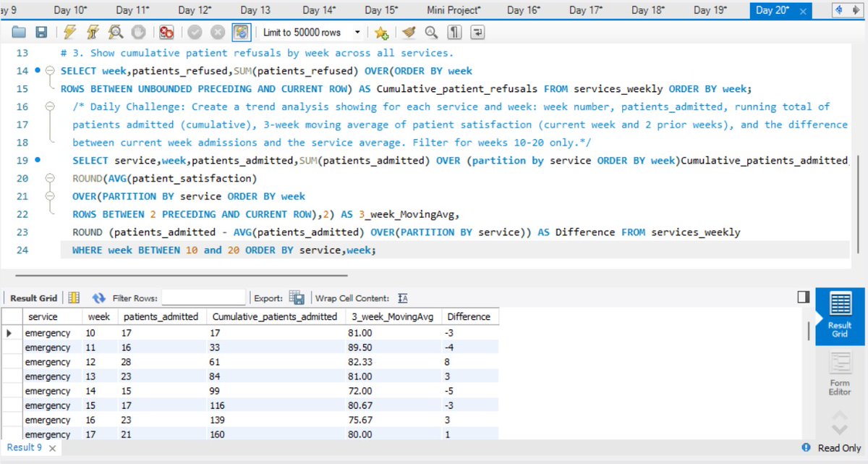Viewport: 868px width, 464px height.
Task: Export the result grid to file
Action: click(297, 297)
